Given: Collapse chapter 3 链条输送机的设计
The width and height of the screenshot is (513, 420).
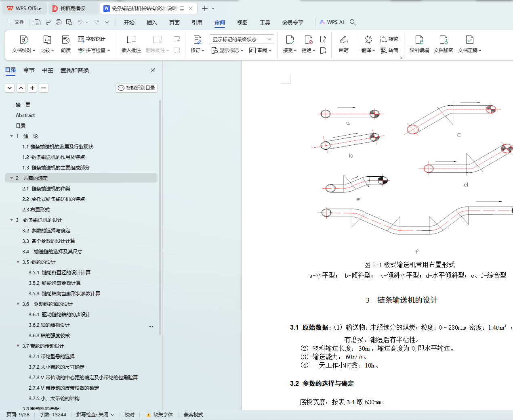Looking at the screenshot, I should [x=11, y=220].
